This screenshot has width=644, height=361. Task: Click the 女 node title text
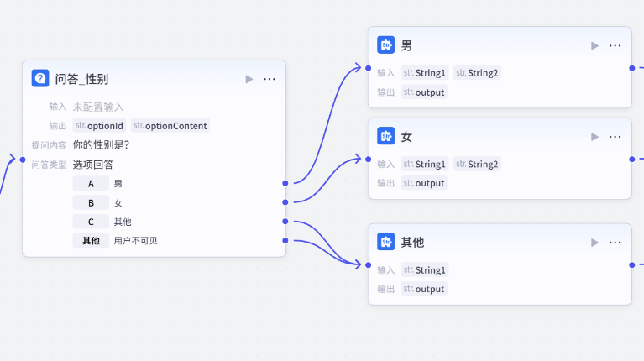(406, 137)
